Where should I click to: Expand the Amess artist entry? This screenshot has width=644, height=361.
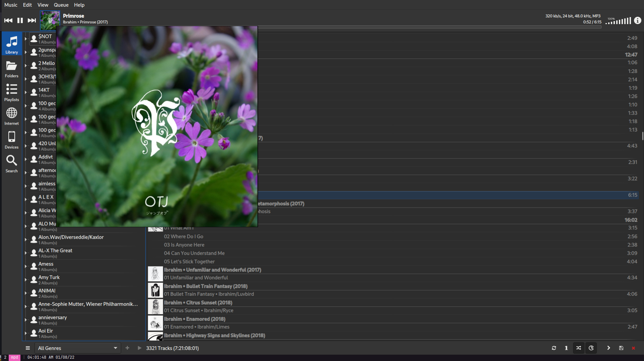(x=26, y=267)
